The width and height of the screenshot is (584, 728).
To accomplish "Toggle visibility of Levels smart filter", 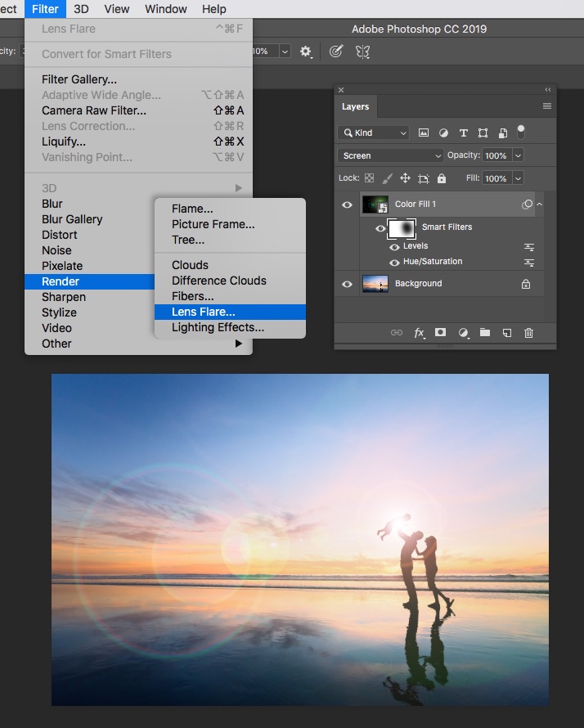I will pyautogui.click(x=394, y=246).
